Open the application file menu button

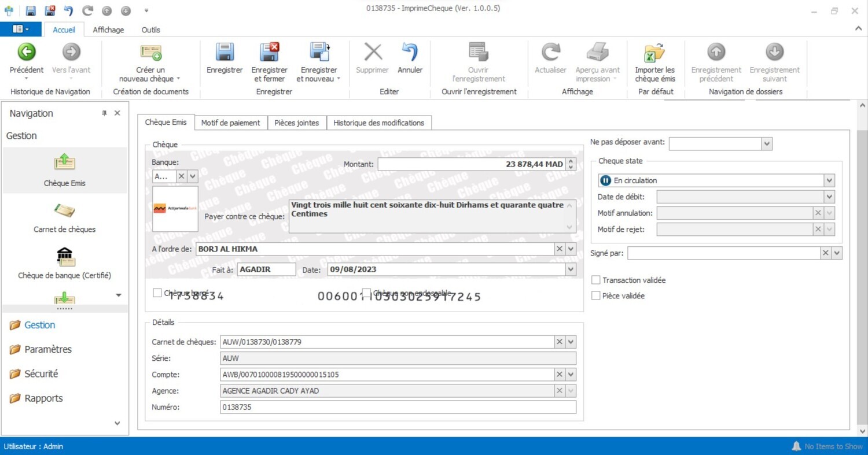(21, 29)
